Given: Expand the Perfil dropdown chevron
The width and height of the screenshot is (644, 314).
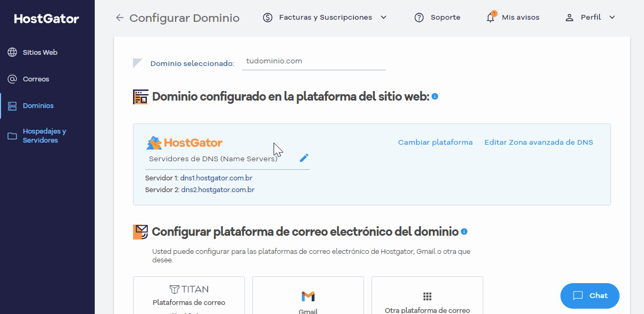Looking at the screenshot, I should (x=612, y=18).
